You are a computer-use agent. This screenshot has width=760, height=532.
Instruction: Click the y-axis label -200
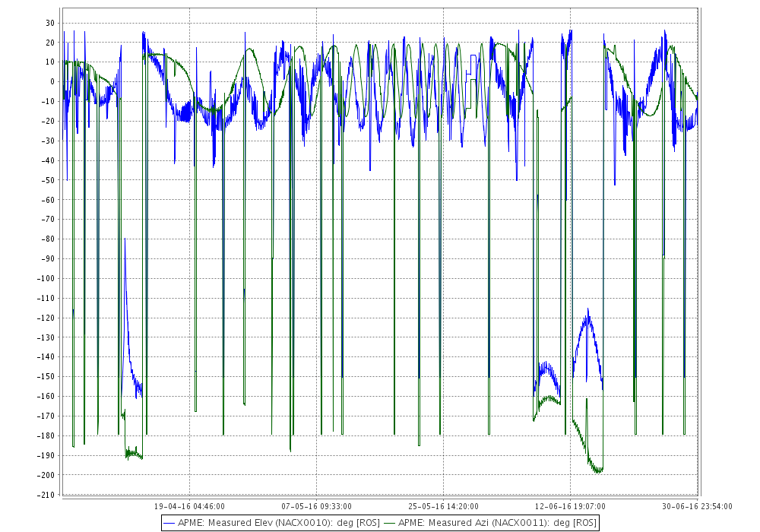tap(46, 475)
